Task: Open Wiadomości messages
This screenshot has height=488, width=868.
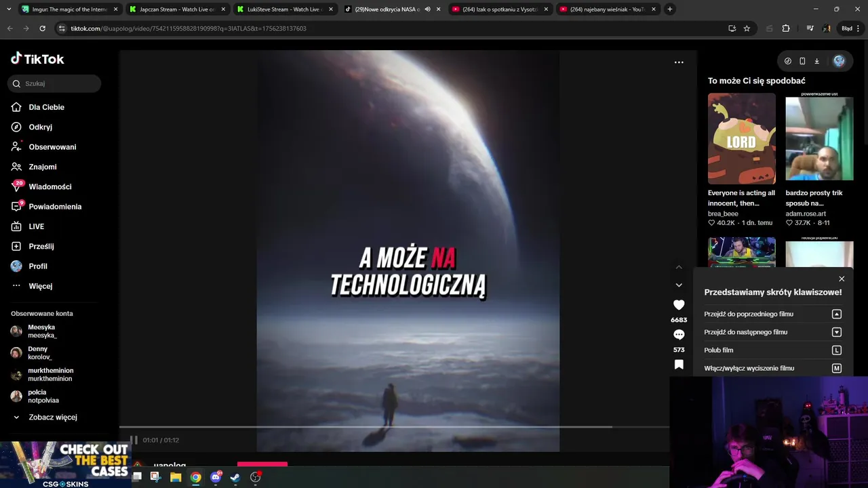Action: [50, 186]
